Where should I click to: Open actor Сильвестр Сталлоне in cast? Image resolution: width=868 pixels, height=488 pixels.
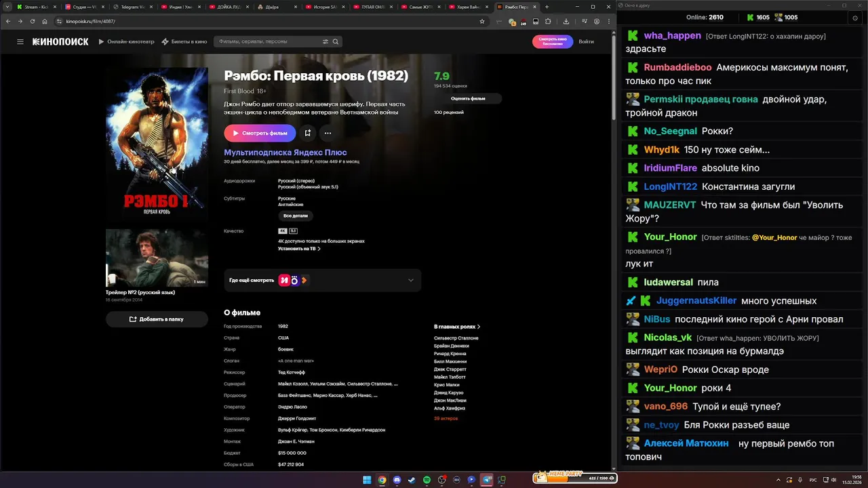[456, 338]
